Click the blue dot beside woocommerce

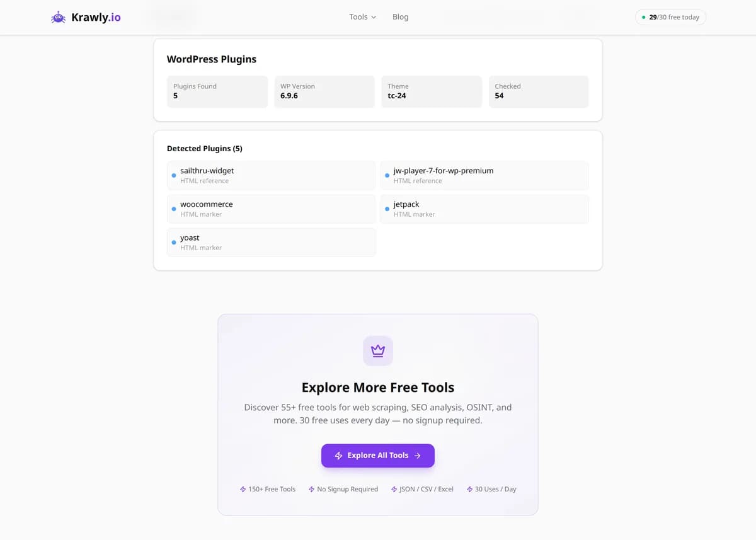coord(174,209)
